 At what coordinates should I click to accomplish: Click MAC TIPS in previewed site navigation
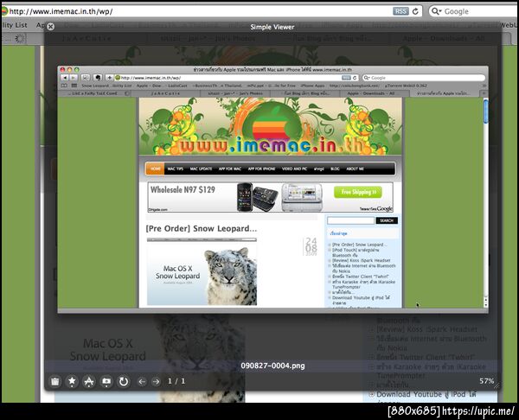tap(175, 169)
